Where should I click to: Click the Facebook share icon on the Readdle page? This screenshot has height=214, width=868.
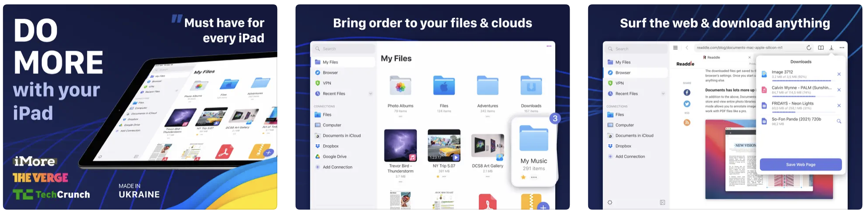pos(687,93)
